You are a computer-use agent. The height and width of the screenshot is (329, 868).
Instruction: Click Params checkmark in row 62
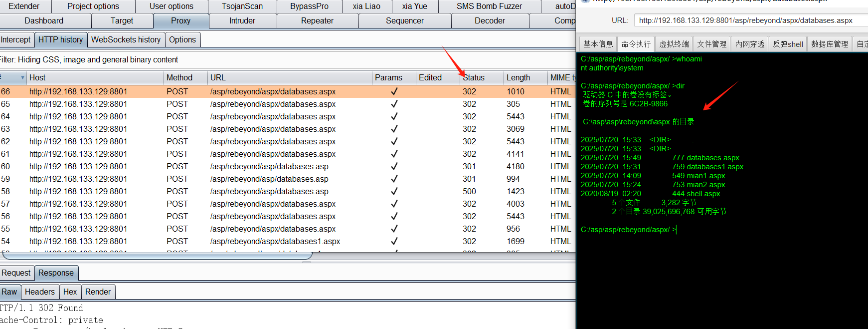394,141
